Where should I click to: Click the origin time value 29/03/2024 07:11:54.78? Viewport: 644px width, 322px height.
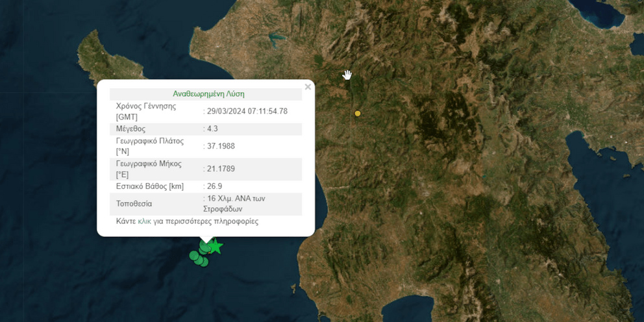tap(247, 111)
